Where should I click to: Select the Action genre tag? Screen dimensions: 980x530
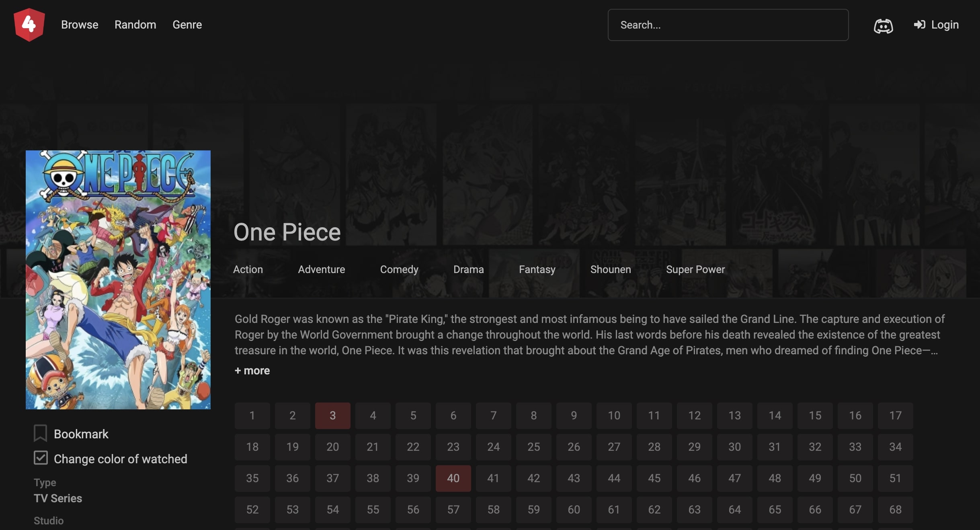[248, 269]
